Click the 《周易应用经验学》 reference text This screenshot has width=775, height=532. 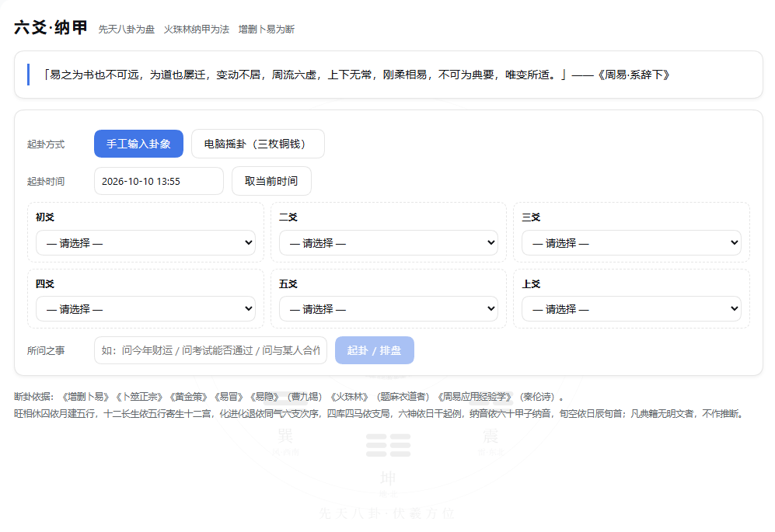pos(476,397)
